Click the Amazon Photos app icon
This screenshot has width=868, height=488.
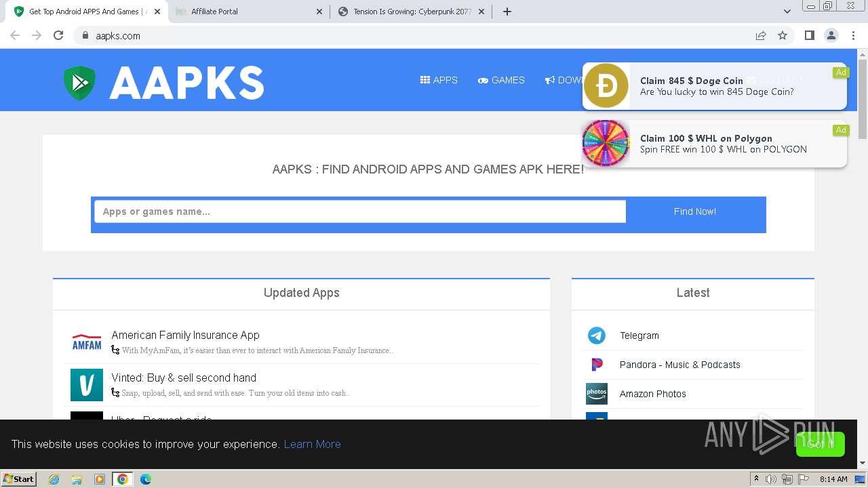coord(597,394)
